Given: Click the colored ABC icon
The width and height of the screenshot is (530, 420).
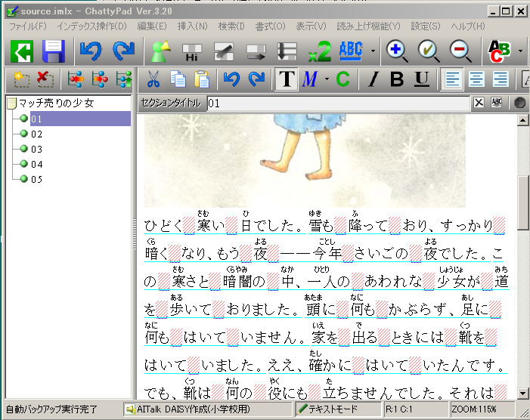Looking at the screenshot, I should pos(499,51).
